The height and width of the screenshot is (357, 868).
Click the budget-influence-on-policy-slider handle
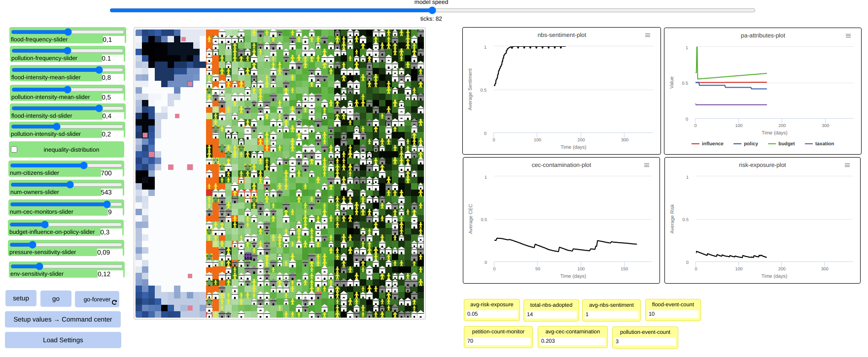[x=45, y=225]
